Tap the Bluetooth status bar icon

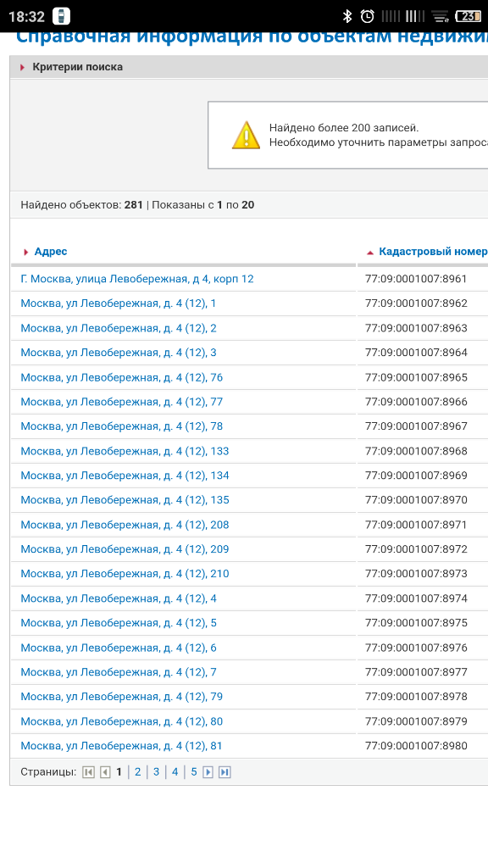347,16
